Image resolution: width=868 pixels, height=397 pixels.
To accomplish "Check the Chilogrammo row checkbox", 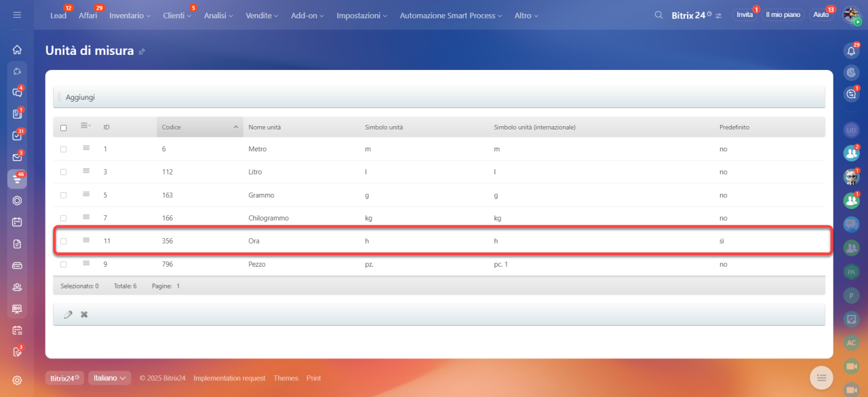I will [x=64, y=218].
